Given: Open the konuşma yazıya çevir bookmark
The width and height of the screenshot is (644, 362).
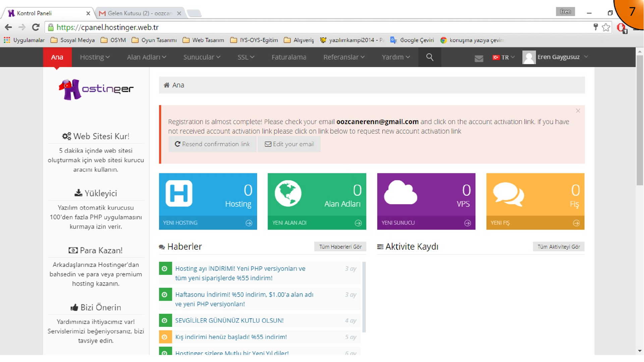Looking at the screenshot, I should click(x=472, y=40).
